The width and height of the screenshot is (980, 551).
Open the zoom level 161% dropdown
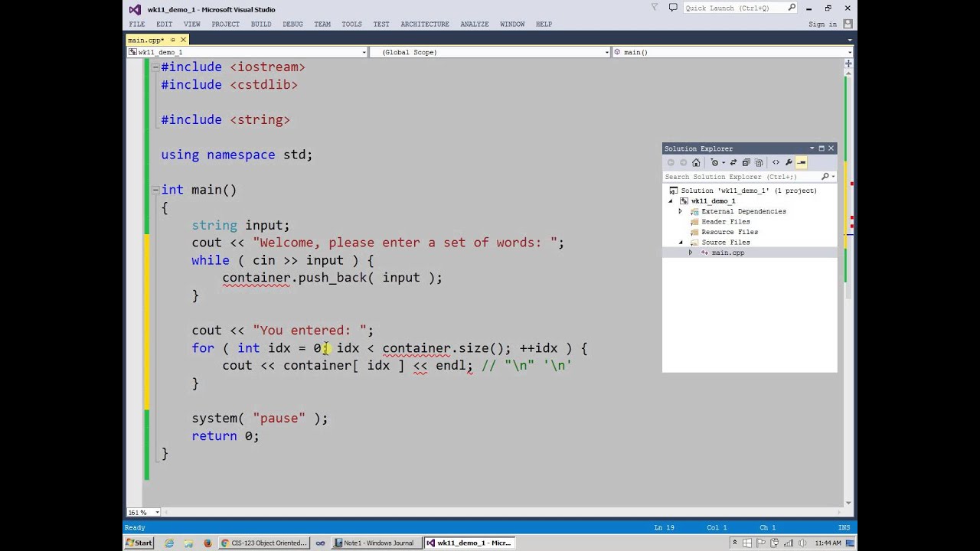(x=158, y=512)
